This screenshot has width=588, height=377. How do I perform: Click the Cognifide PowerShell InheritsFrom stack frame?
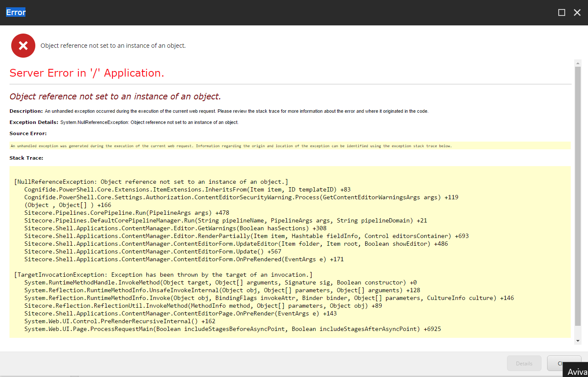187,189
